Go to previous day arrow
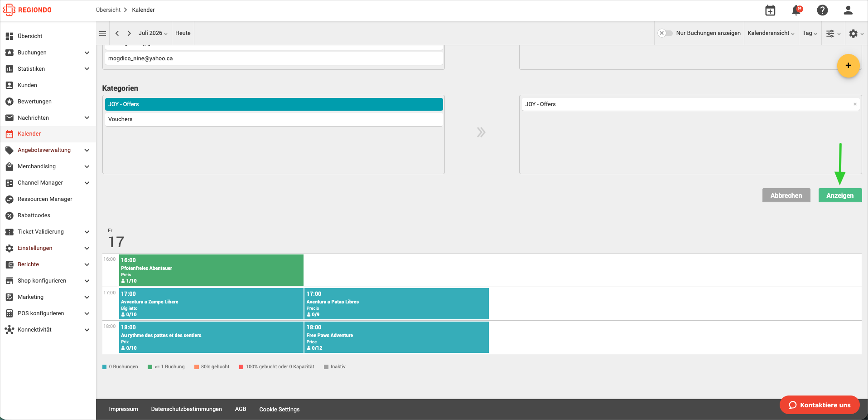868x420 pixels. coord(117,33)
